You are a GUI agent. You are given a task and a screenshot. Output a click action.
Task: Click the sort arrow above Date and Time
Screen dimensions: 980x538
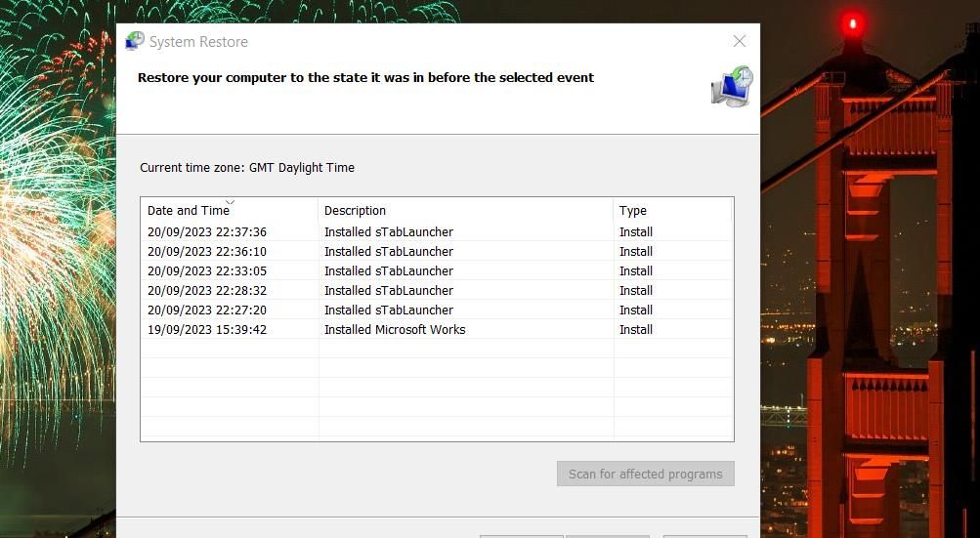point(231,202)
